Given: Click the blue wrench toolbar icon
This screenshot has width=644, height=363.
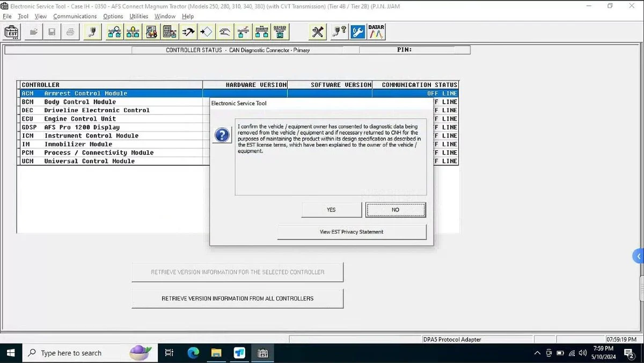Looking at the screenshot, I should tap(357, 32).
